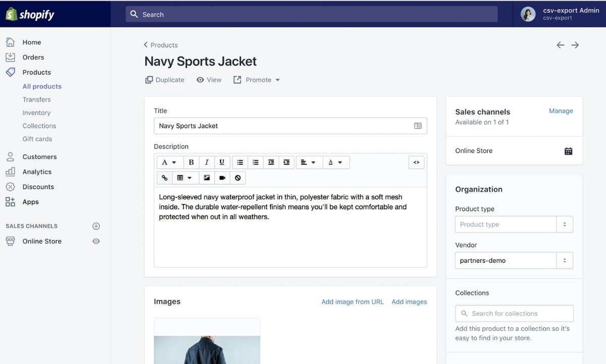
Task: Click the outdent button
Action: pyautogui.click(x=271, y=163)
